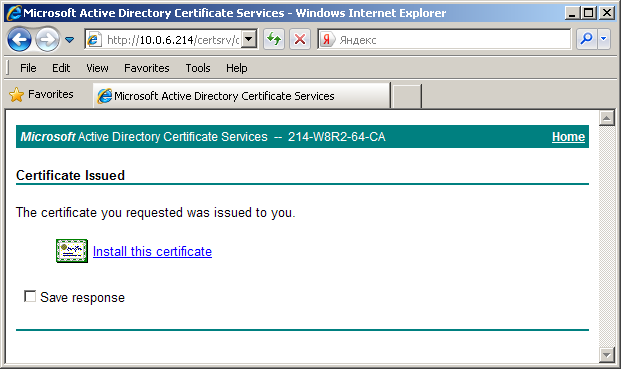The height and width of the screenshot is (369, 621).
Task: Click the address bar URL field
Action: [173, 40]
